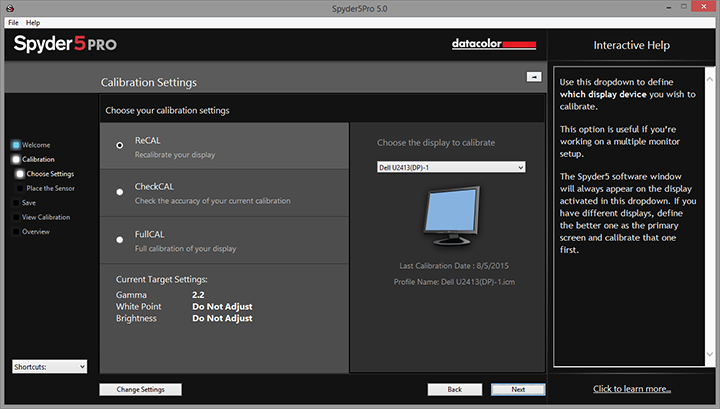The height and width of the screenshot is (409, 720).
Task: Proceed with the Next button
Action: 518,389
